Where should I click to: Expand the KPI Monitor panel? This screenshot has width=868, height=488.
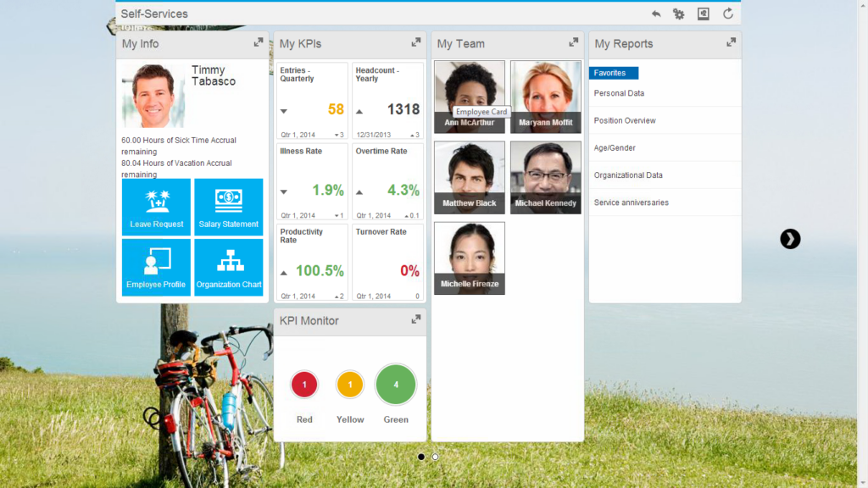tap(416, 319)
